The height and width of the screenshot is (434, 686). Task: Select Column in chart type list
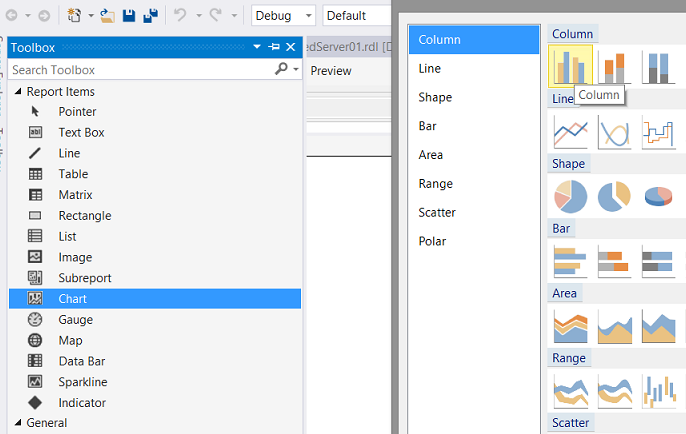click(x=474, y=40)
